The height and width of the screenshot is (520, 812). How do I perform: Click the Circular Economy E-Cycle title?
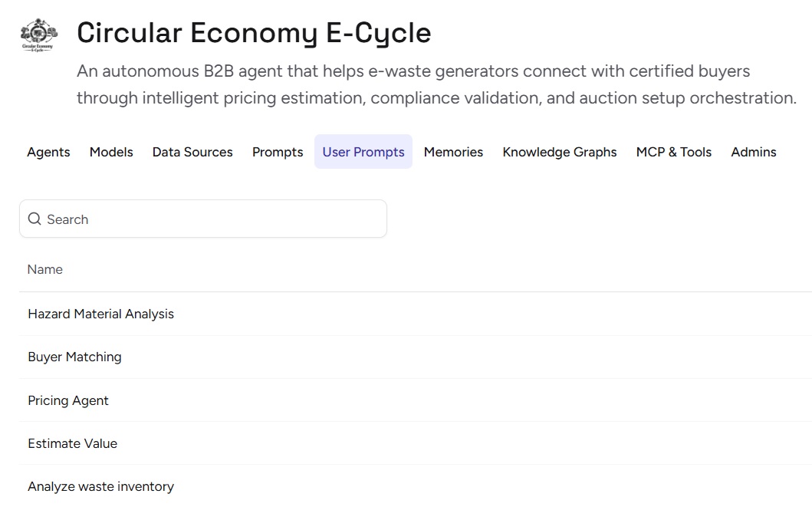point(254,33)
